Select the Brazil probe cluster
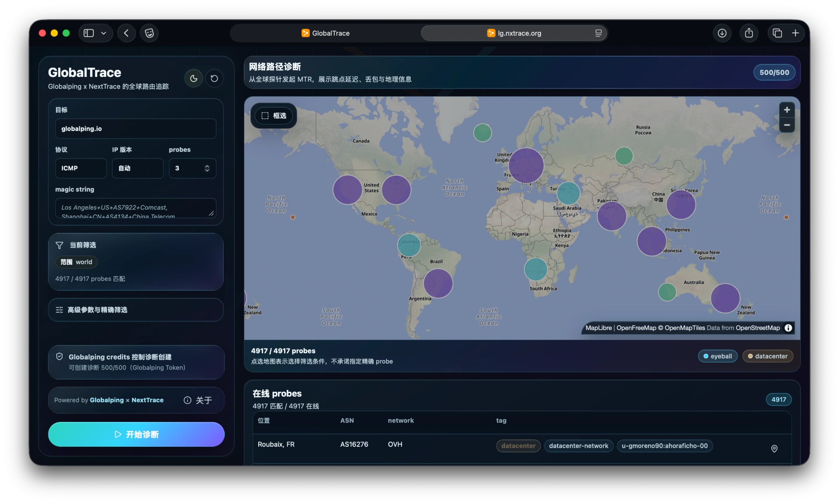The height and width of the screenshot is (504, 839). pos(438,283)
